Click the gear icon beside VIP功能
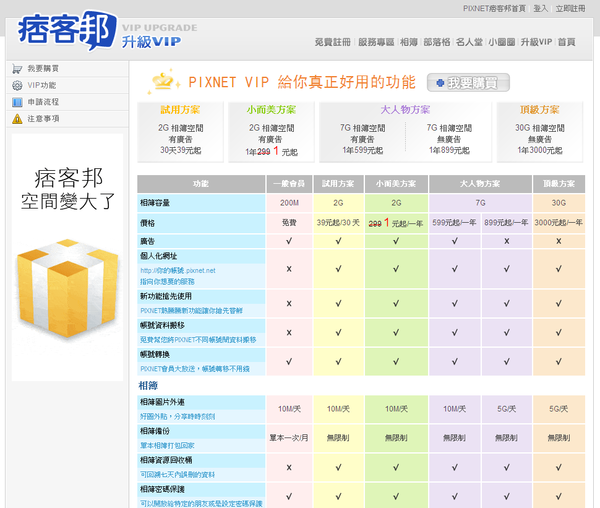The height and width of the screenshot is (508, 600). [x=17, y=85]
